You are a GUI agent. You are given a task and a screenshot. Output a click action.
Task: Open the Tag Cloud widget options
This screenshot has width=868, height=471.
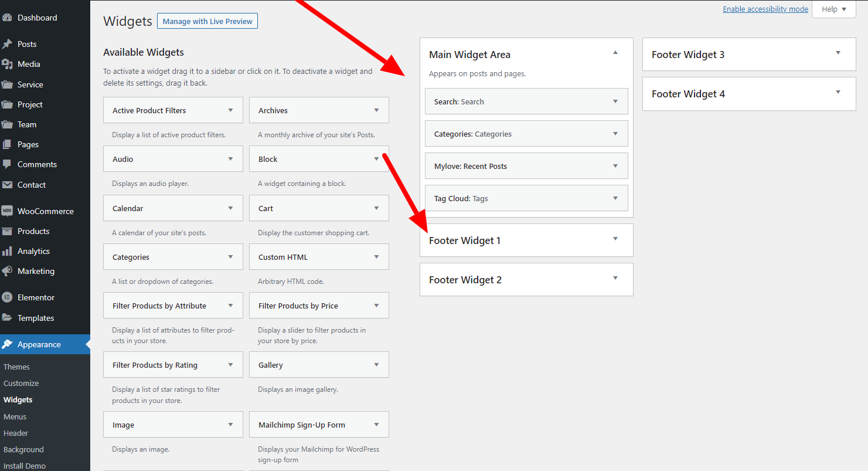click(615, 198)
